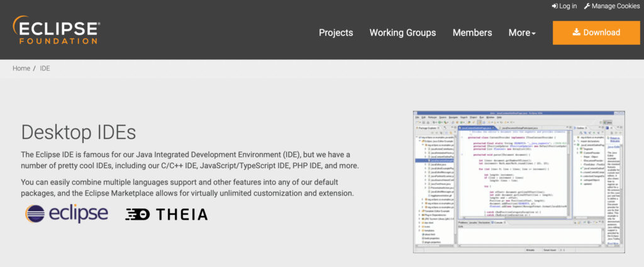Click the IDE breadcrumb item
Viewport: 644px width, 267px height.
coord(45,68)
